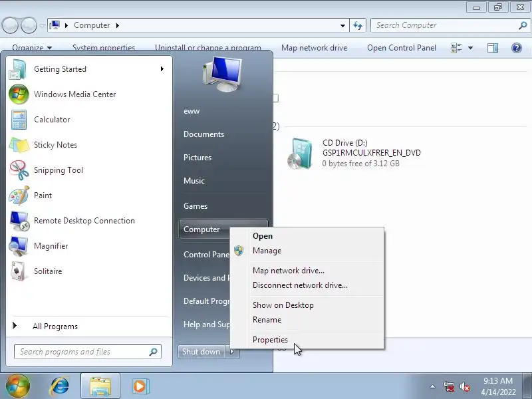This screenshot has height=399, width=532.
Task: Click the search magnifier in Search Computer
Action: (523, 25)
